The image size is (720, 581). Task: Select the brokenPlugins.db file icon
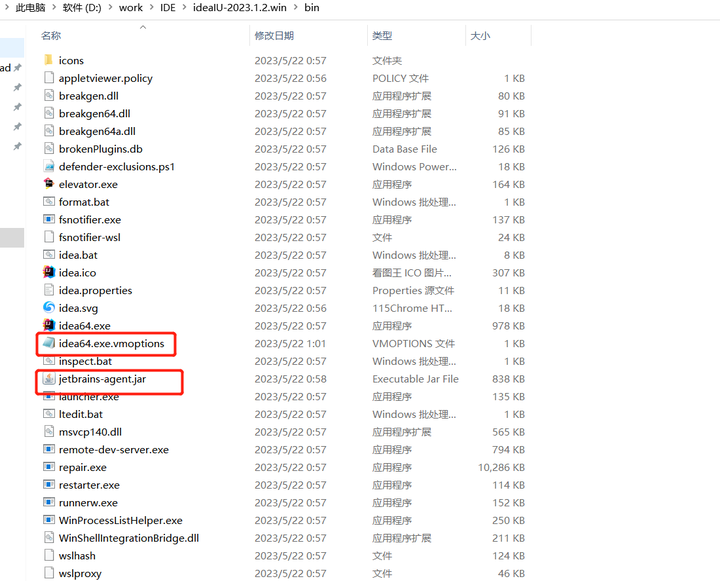click(49, 148)
